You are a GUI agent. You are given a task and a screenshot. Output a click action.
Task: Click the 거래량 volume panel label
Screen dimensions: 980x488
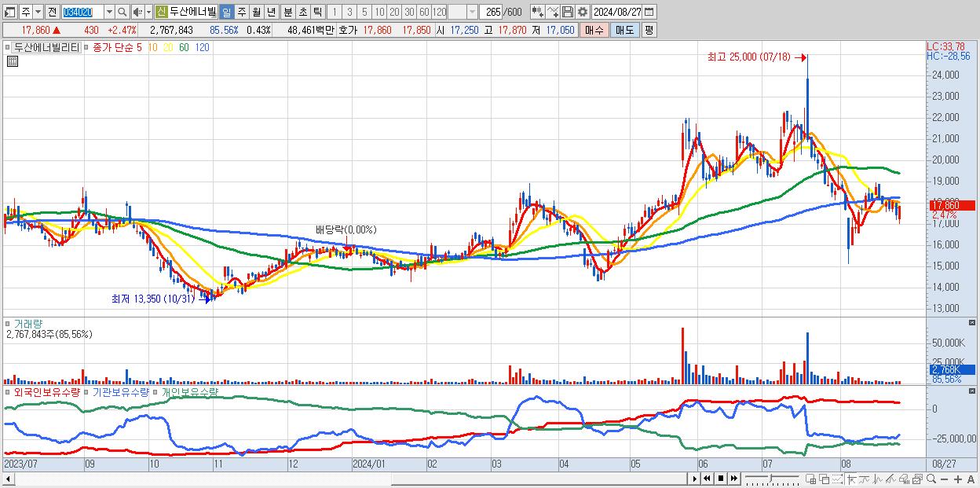coord(29,323)
